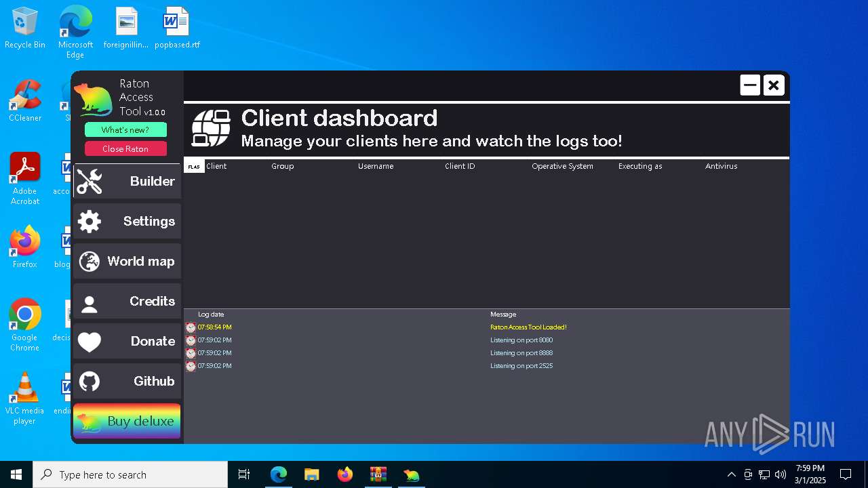Click the clock icon beside the port 2525 log
The width and height of the screenshot is (868, 488).
[x=191, y=366]
